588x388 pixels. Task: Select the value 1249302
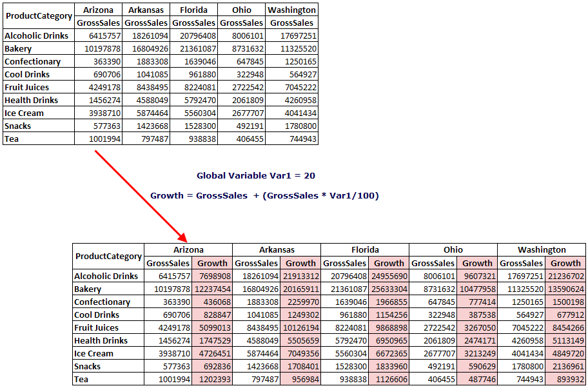(300, 315)
